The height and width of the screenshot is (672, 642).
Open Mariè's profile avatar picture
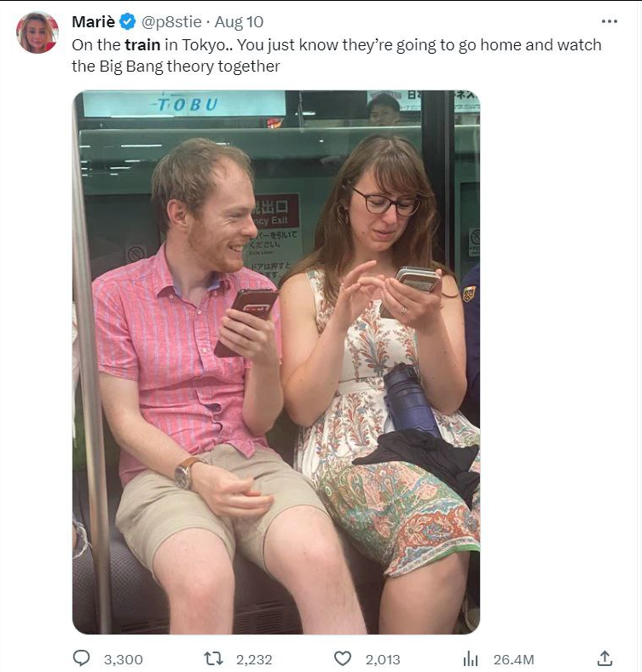click(x=38, y=32)
